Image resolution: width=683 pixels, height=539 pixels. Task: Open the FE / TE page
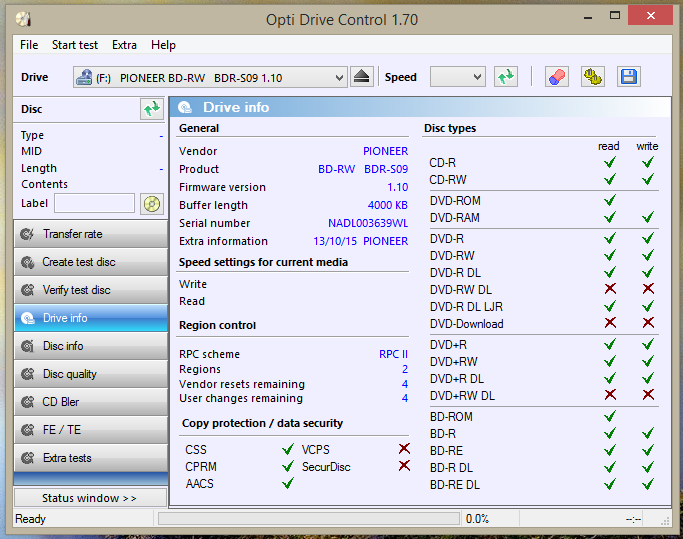91,430
